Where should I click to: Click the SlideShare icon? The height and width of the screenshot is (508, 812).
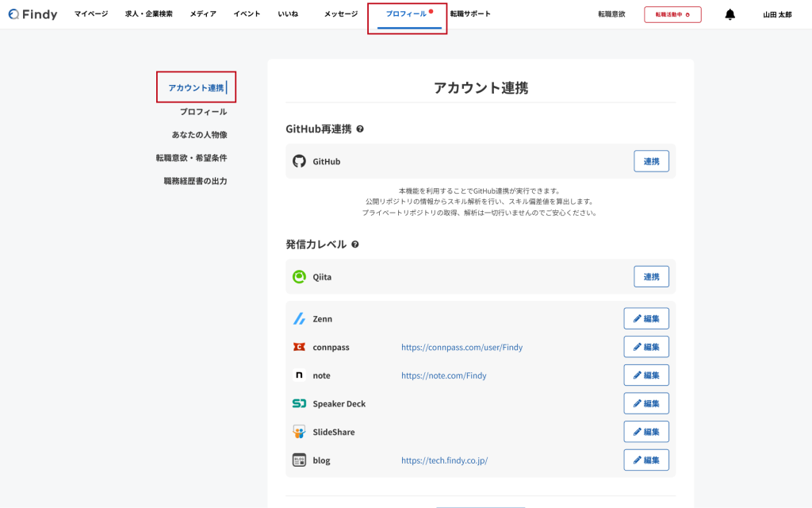pos(299,433)
